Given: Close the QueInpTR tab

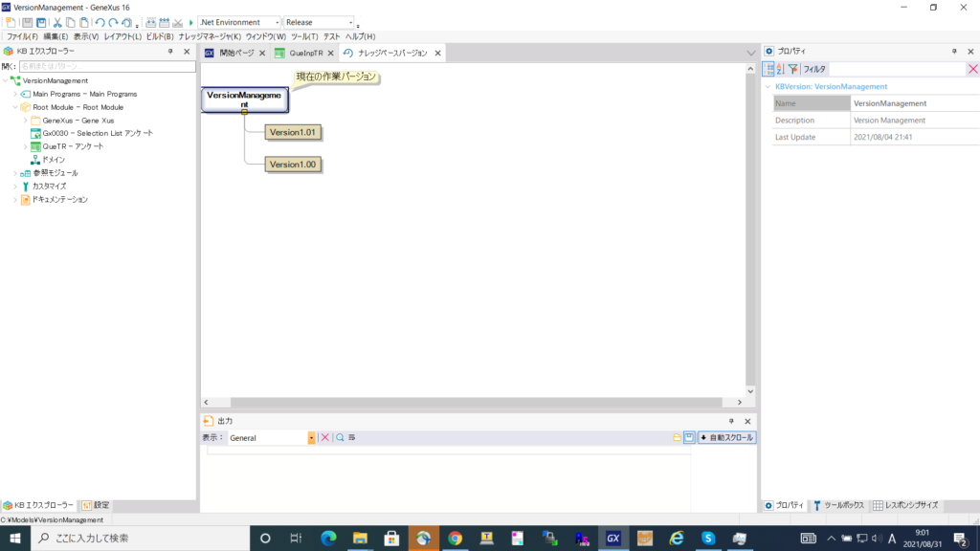Looking at the screenshot, I should 330,54.
